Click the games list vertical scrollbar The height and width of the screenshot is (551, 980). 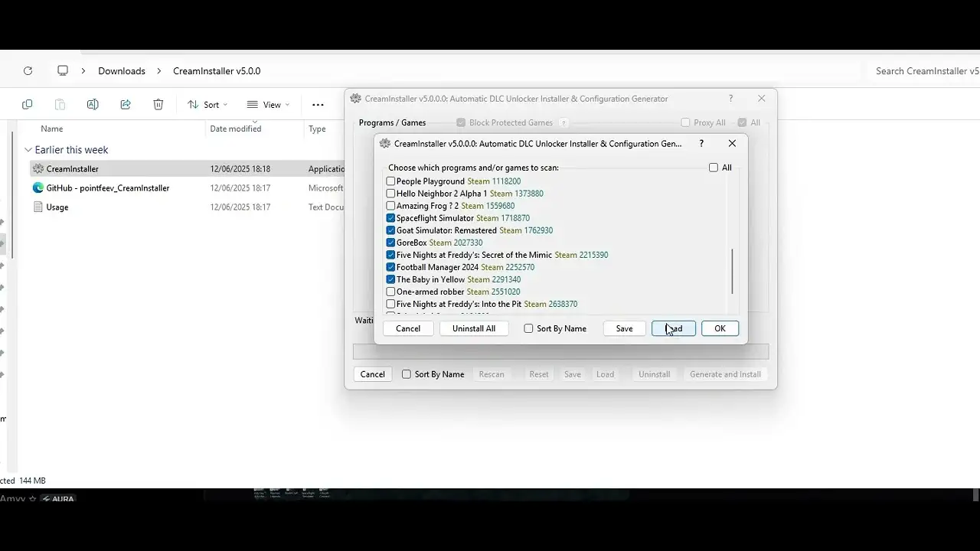tap(733, 271)
